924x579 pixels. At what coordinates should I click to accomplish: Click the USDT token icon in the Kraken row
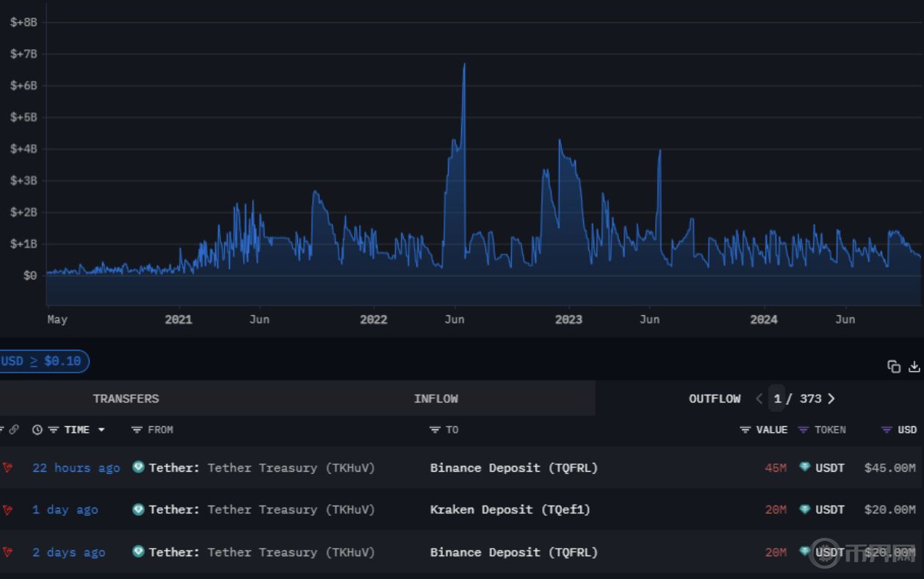(804, 509)
